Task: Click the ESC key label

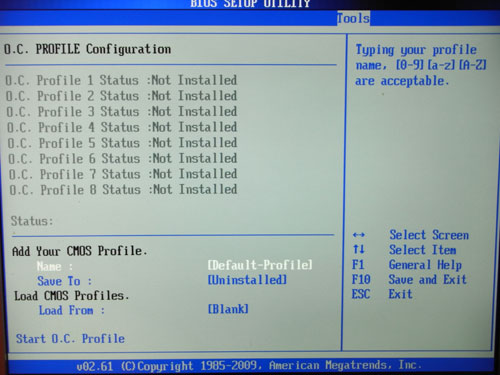Action: click(361, 294)
